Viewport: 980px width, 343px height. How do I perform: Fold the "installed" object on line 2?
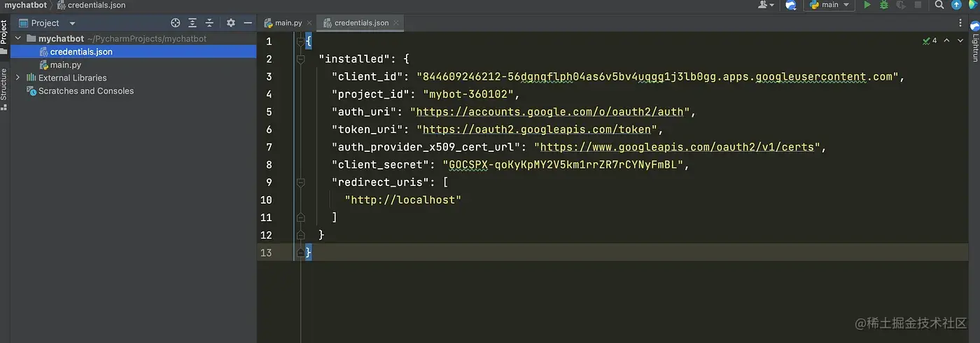[x=300, y=59]
